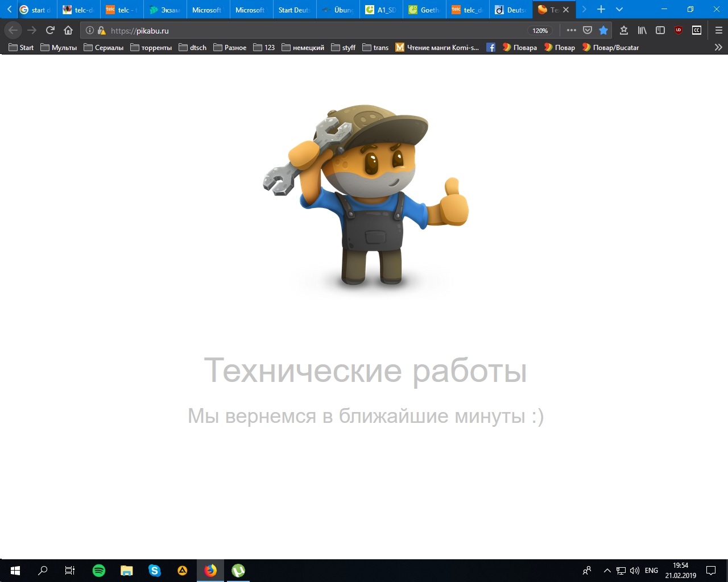This screenshot has height=582, width=728.
Task: Go to the Firefox home page
Action: (x=68, y=30)
